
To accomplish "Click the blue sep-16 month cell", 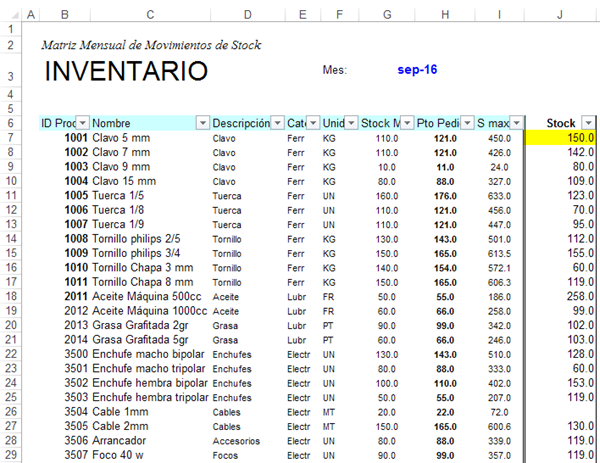I will pos(416,70).
